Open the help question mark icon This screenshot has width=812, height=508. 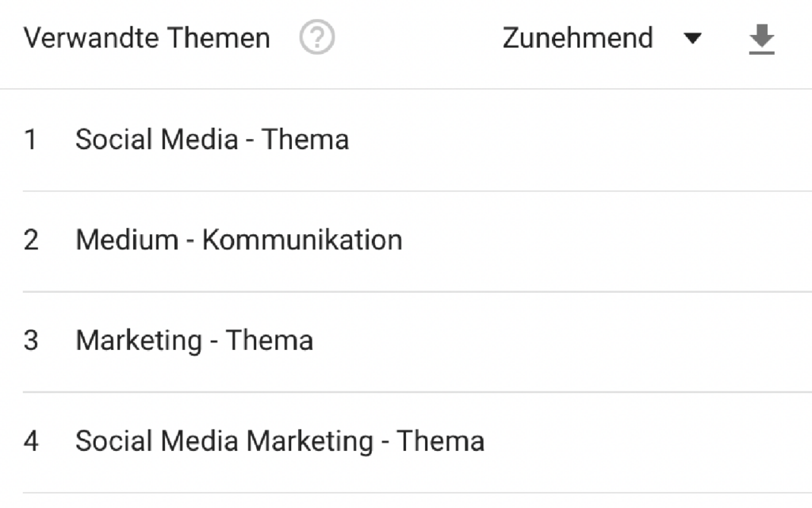pos(317,37)
